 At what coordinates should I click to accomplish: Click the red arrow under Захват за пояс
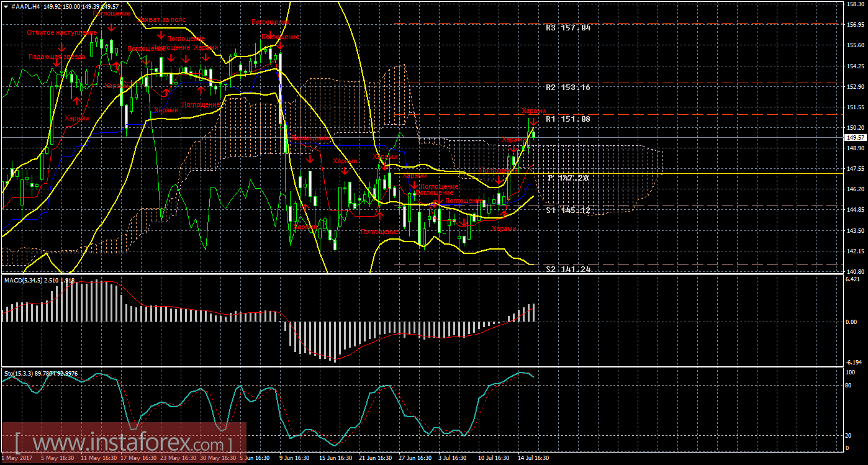(x=161, y=35)
